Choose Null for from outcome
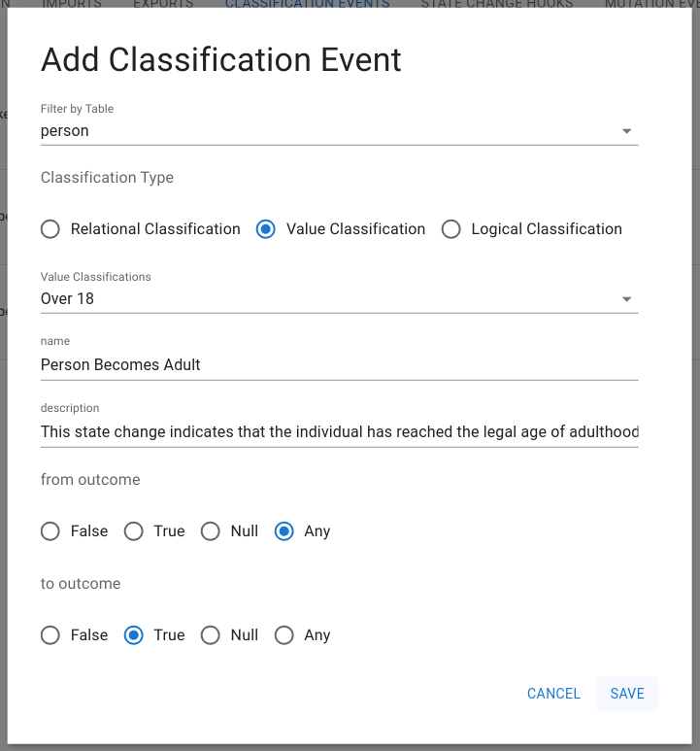Image resolution: width=700 pixels, height=751 pixels. coord(210,531)
